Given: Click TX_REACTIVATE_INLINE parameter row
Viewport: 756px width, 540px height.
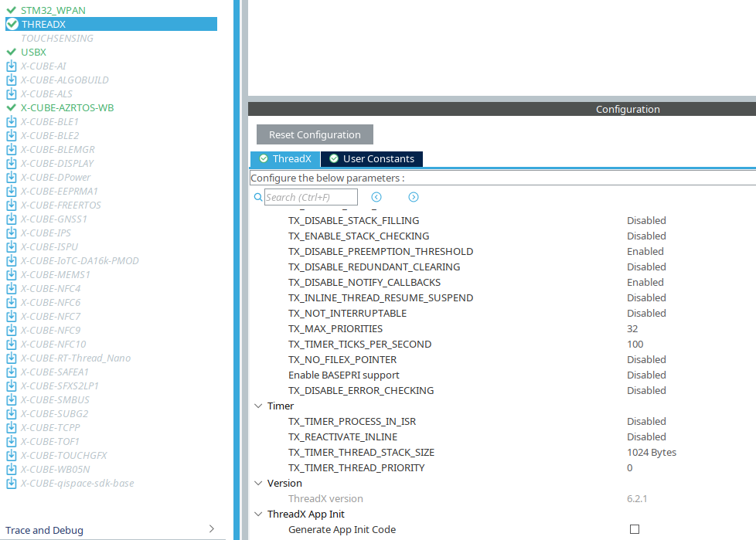Looking at the screenshot, I should pos(342,437).
